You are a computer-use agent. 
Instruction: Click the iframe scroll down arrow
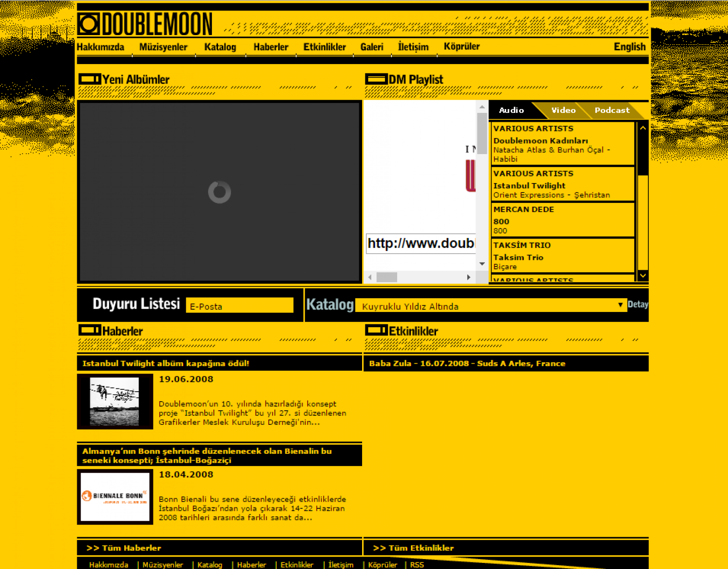click(482, 264)
